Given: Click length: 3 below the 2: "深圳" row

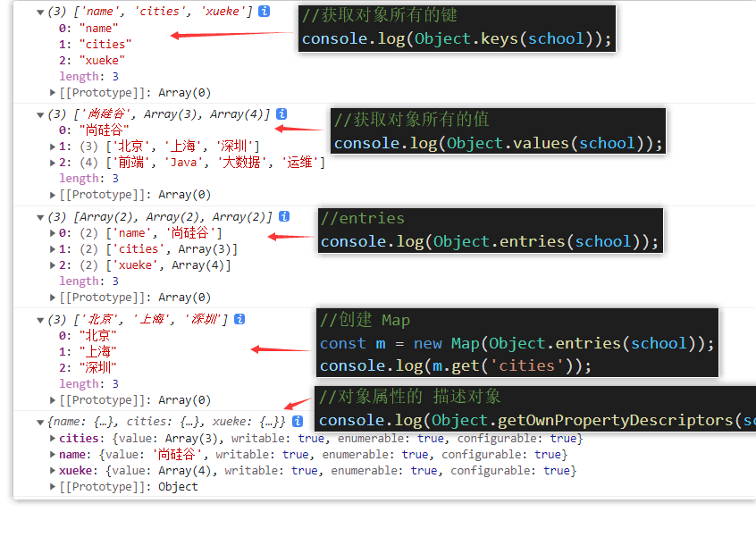Looking at the screenshot, I should click(x=88, y=383).
